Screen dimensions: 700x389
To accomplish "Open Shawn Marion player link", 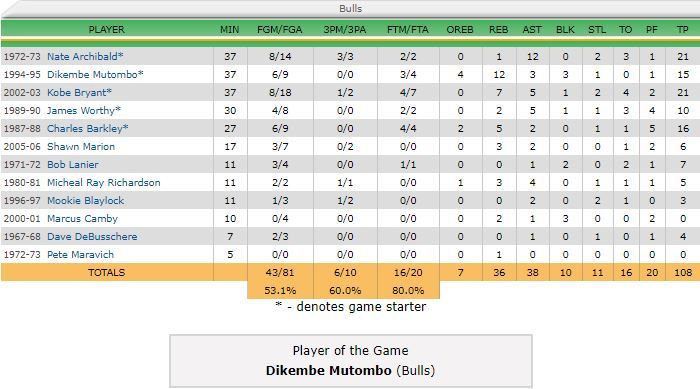I will [x=81, y=146].
